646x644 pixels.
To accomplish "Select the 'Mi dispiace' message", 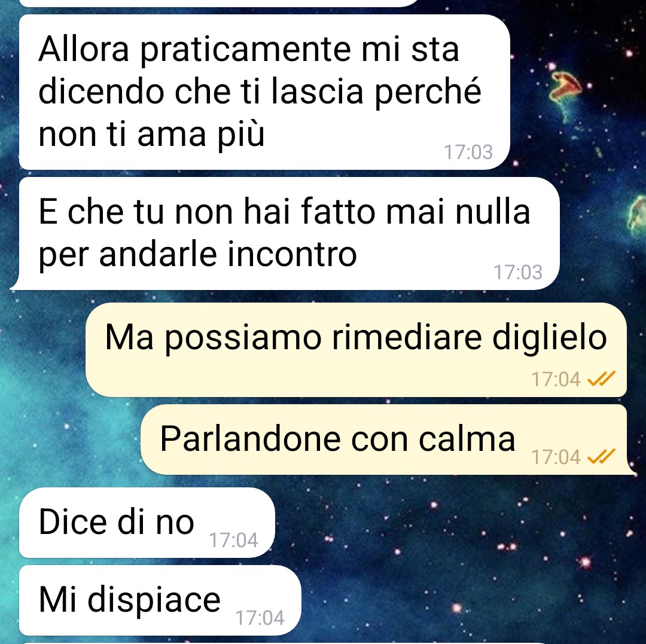I will 160,600.
